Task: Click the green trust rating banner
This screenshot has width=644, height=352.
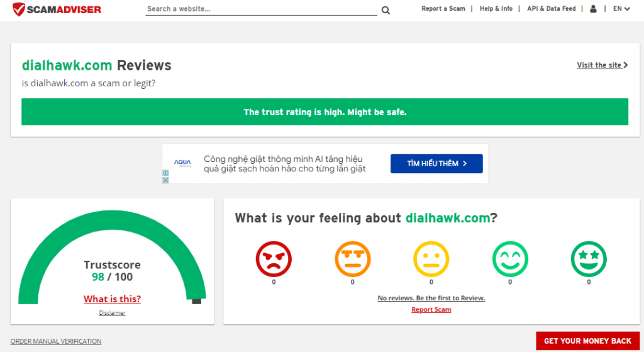Action: pos(325,112)
